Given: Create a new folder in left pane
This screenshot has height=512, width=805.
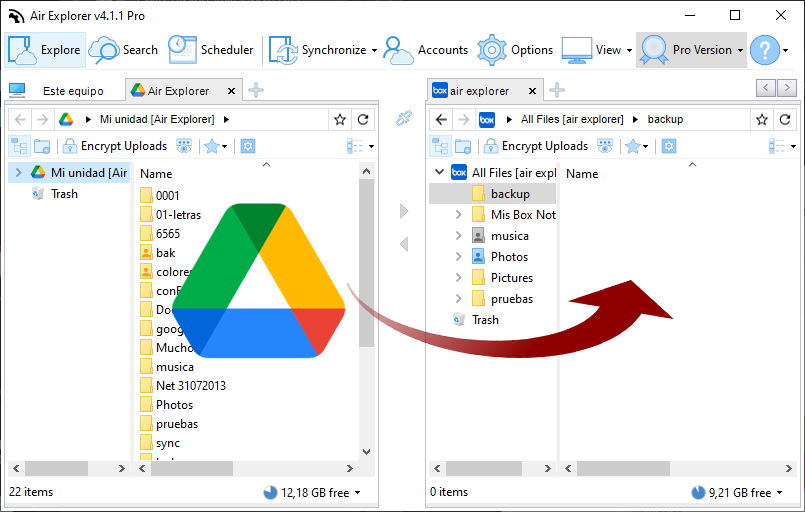Looking at the screenshot, I should [x=42, y=146].
